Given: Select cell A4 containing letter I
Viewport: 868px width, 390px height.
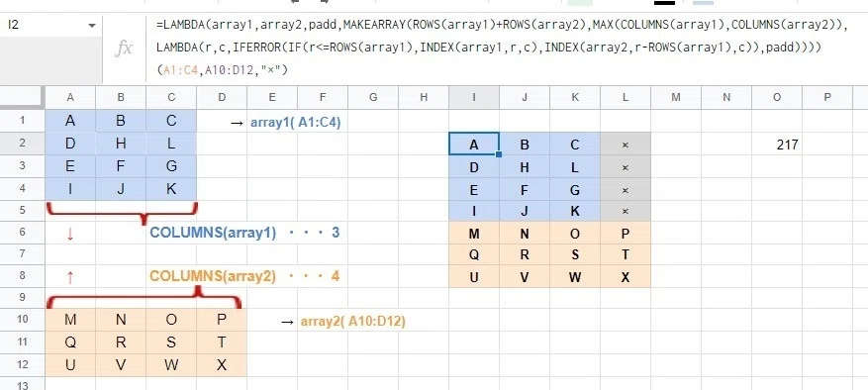Looking at the screenshot, I should tap(70, 189).
